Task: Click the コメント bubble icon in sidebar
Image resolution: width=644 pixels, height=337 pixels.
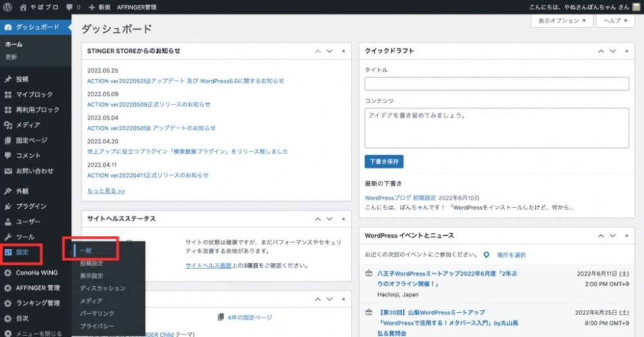Action: click(8, 155)
